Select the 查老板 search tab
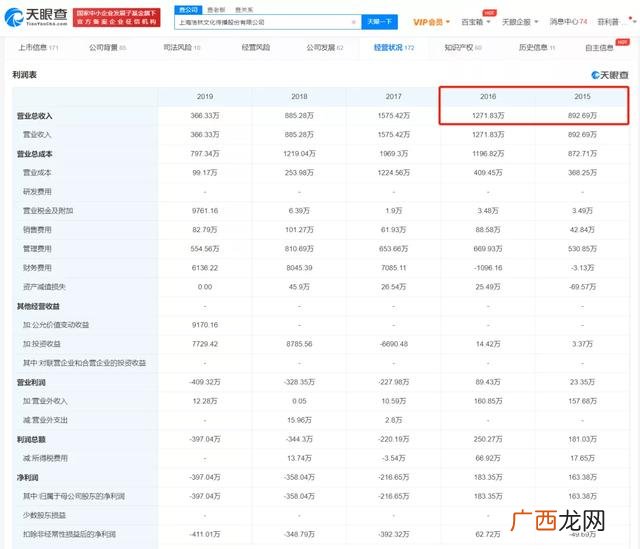This screenshot has width=640, height=549. [x=216, y=9]
